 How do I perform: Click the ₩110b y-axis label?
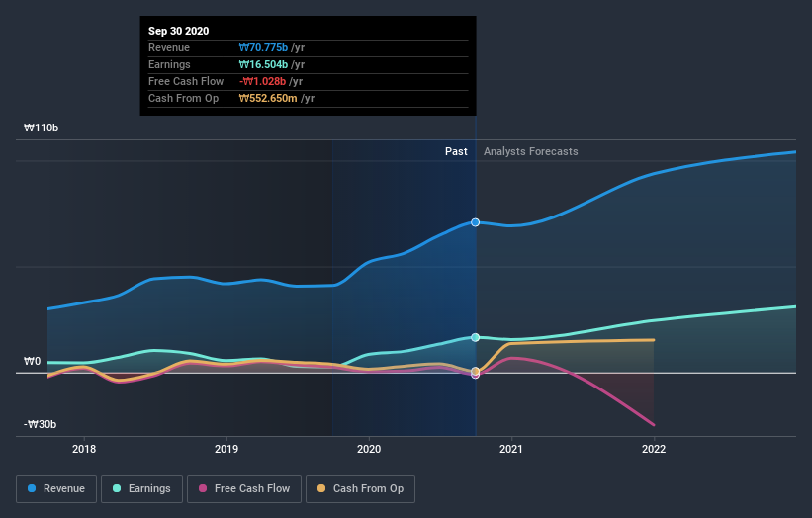[x=41, y=128]
